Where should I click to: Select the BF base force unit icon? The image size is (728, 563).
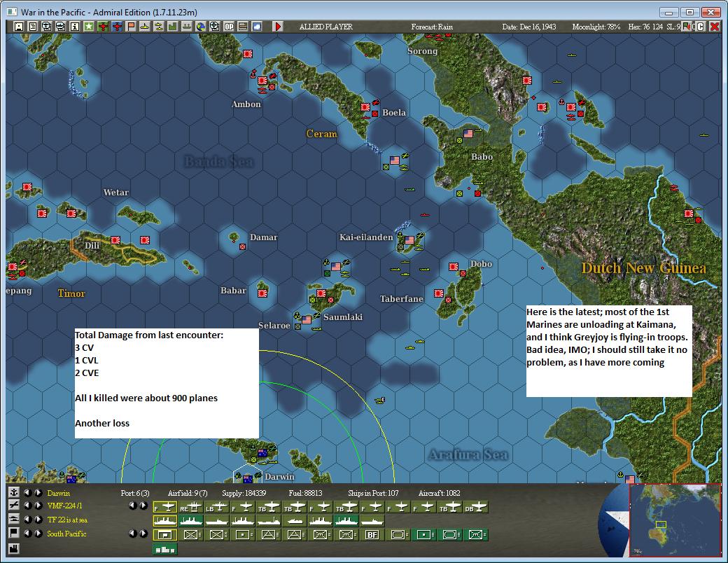click(x=372, y=535)
